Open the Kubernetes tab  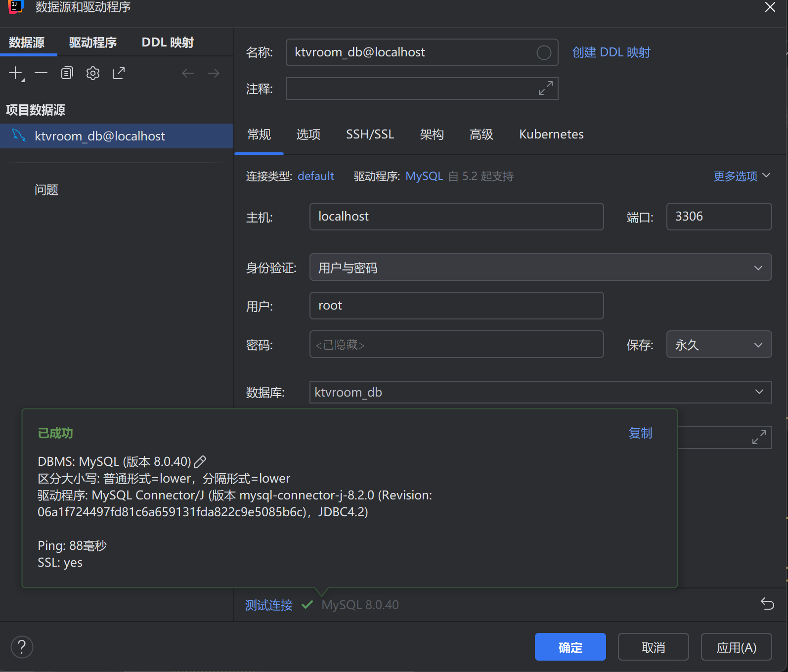tap(551, 134)
